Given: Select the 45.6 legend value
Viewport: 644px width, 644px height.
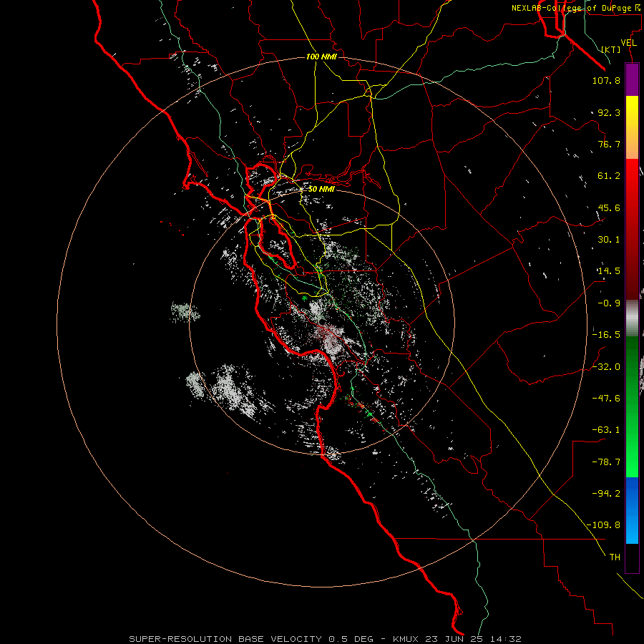Looking at the screenshot, I should pos(609,208).
